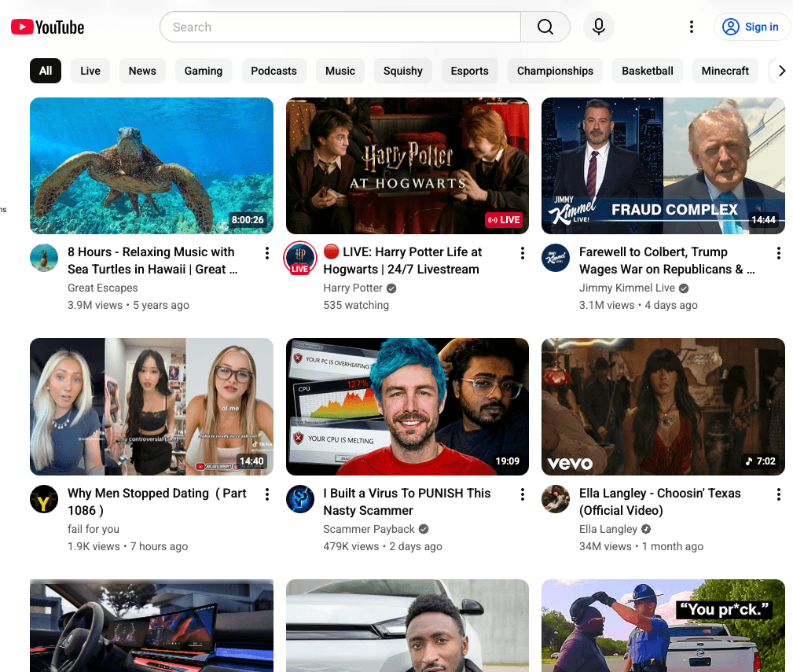The width and height of the screenshot is (793, 672).
Task: Open title 'I Built a Virus To PUNISH'
Action: (x=406, y=501)
